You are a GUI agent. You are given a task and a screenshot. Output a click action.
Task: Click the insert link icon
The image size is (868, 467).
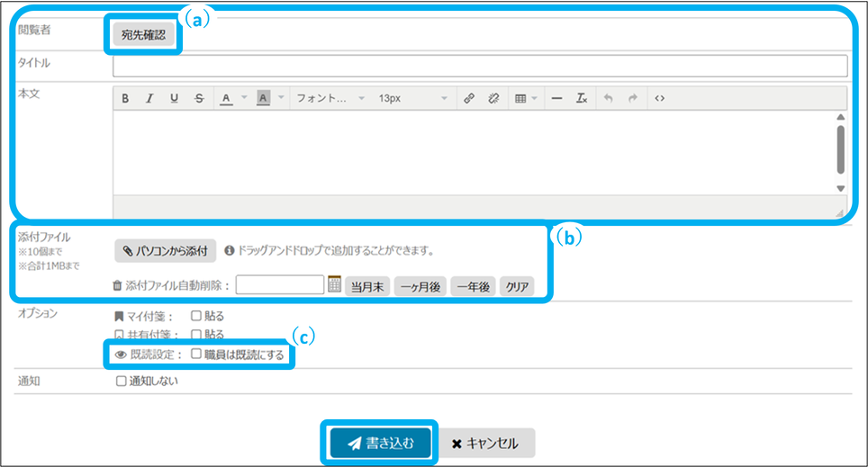tap(469, 98)
